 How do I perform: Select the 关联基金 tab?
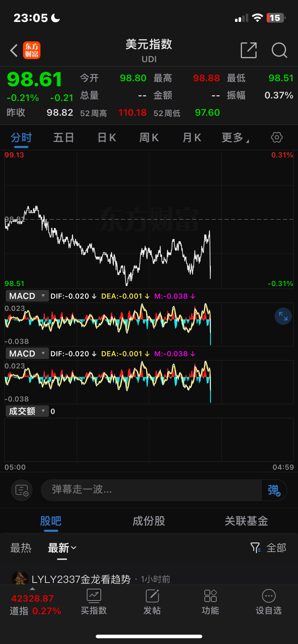point(247,521)
